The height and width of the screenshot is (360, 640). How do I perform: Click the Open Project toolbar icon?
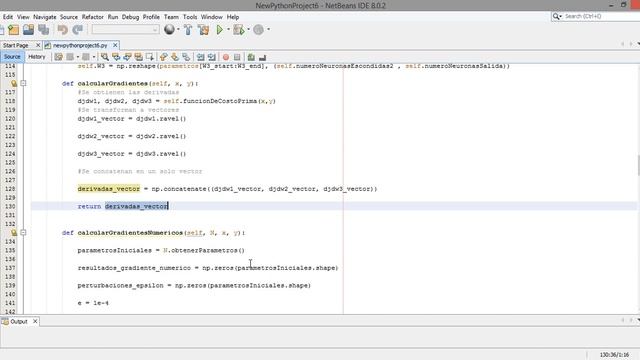pos(28,29)
